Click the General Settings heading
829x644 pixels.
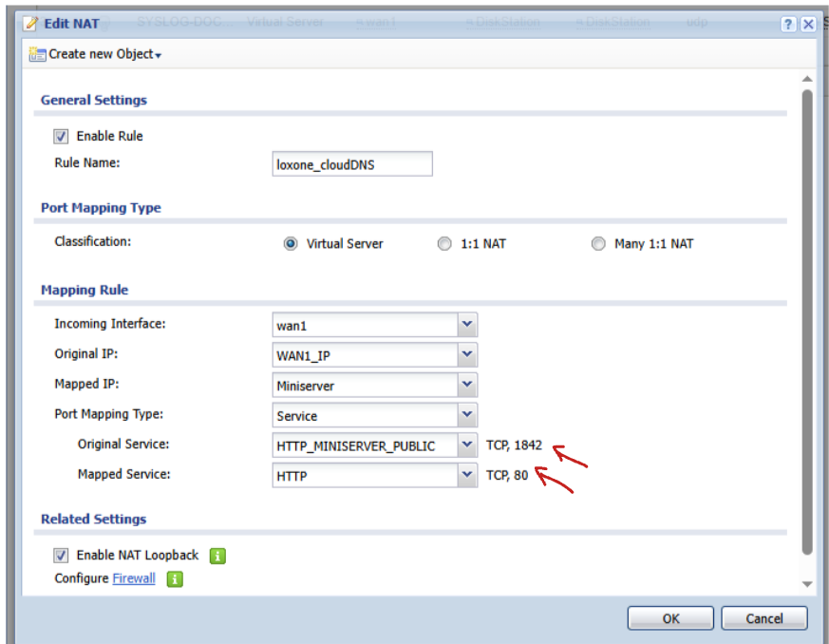coord(94,100)
